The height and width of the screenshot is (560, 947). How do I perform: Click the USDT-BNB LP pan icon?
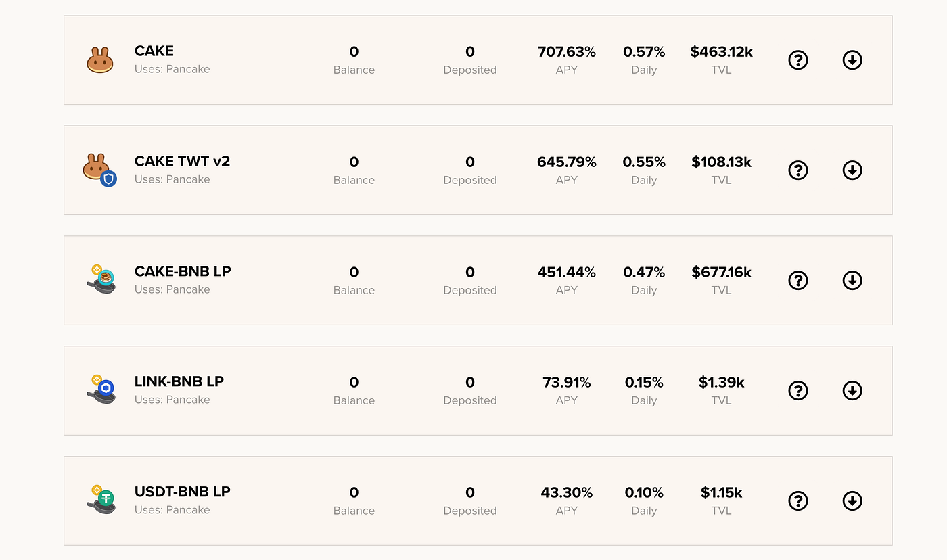(101, 499)
